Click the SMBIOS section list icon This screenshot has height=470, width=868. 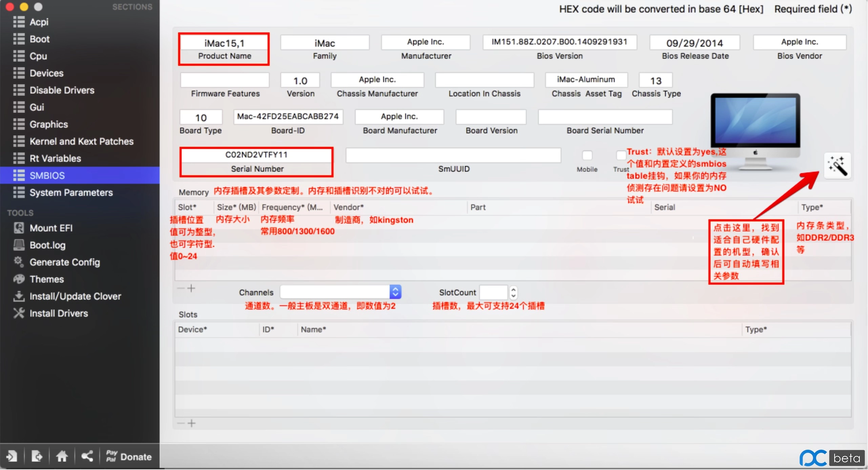(x=19, y=175)
